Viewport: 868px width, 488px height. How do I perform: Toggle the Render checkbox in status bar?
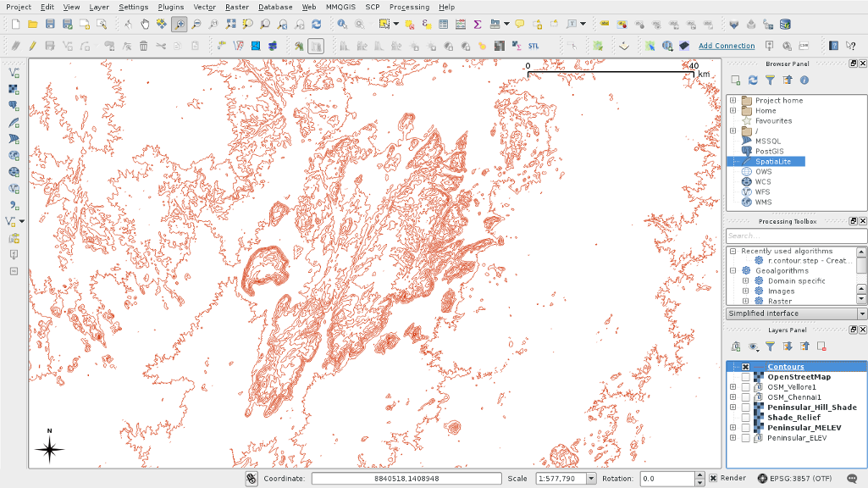(712, 479)
